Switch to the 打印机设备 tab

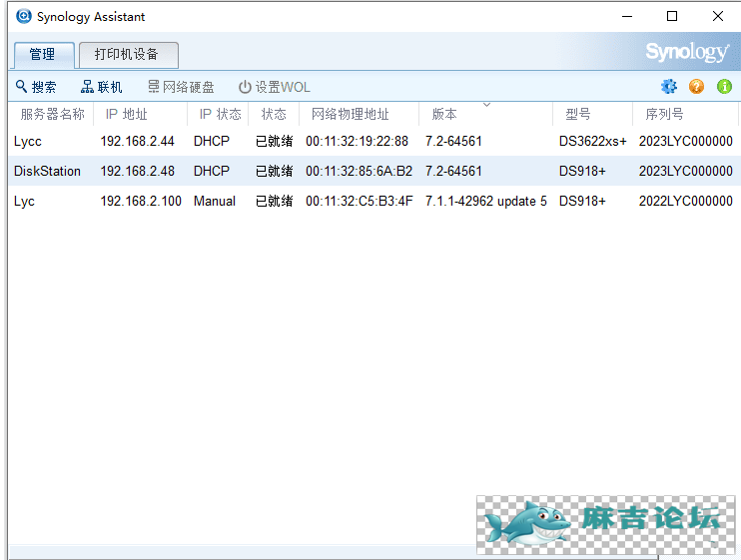point(129,55)
